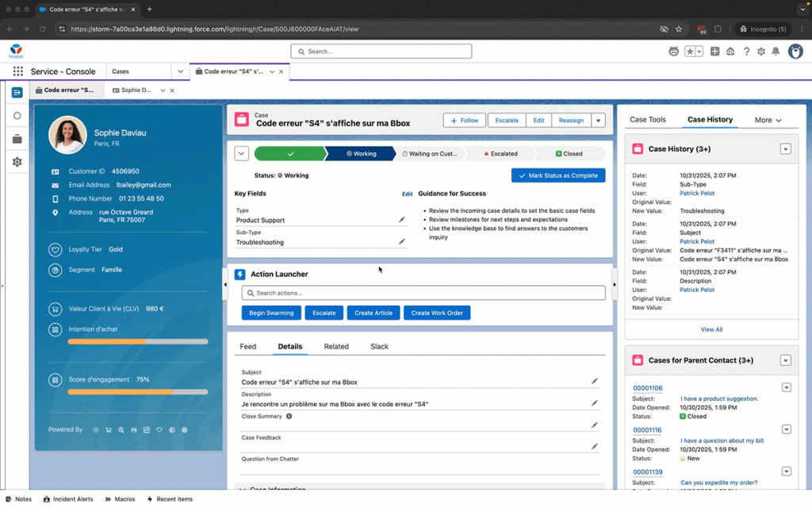The height and width of the screenshot is (508, 812).
Task: Expand the More tabs dropdown
Action: click(768, 121)
